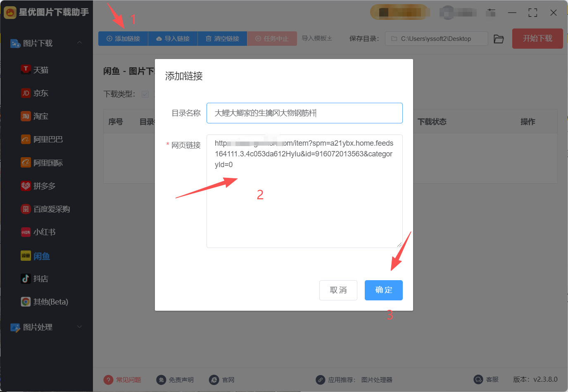Open the Tmall (天猫) sidebar icon
The width and height of the screenshot is (568, 392).
(26, 69)
